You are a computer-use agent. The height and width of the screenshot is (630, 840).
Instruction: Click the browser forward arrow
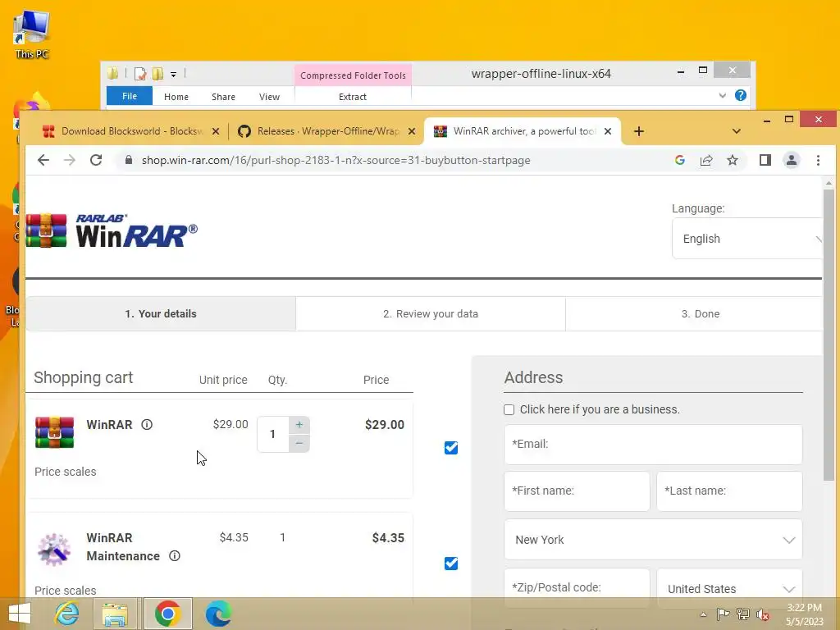point(70,160)
